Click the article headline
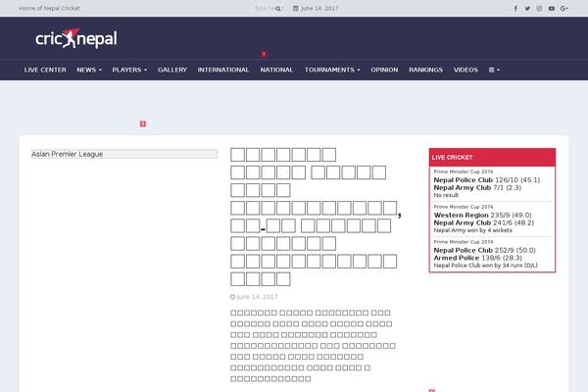The image size is (588, 392). [316, 217]
